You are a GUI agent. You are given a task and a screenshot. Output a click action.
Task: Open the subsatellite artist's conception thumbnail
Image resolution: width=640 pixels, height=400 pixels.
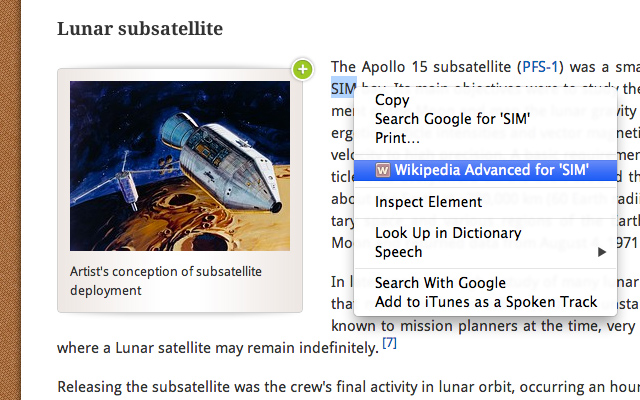[180, 165]
